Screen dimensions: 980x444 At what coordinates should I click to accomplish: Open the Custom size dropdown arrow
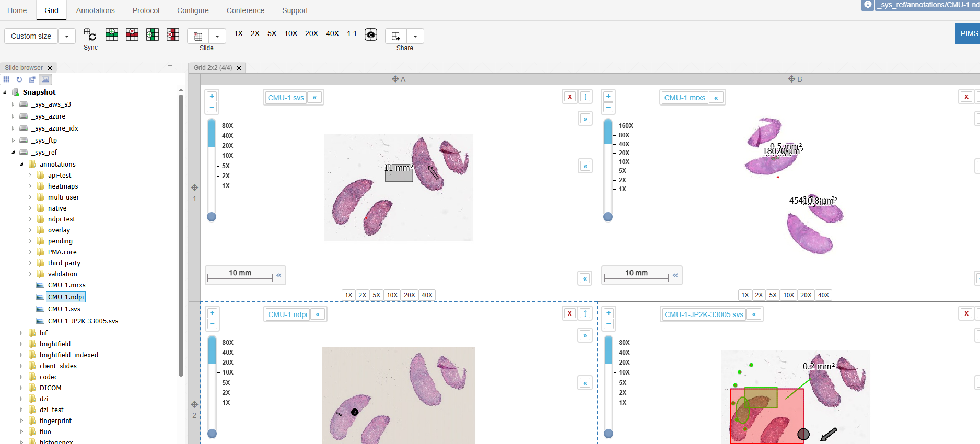pos(67,36)
